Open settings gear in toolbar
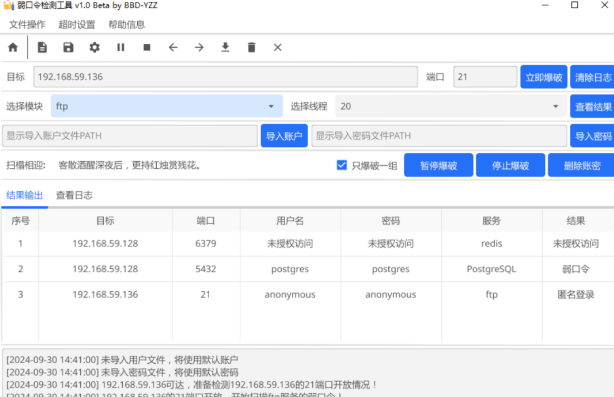Image resolution: width=614 pixels, height=397 pixels. 94,47
